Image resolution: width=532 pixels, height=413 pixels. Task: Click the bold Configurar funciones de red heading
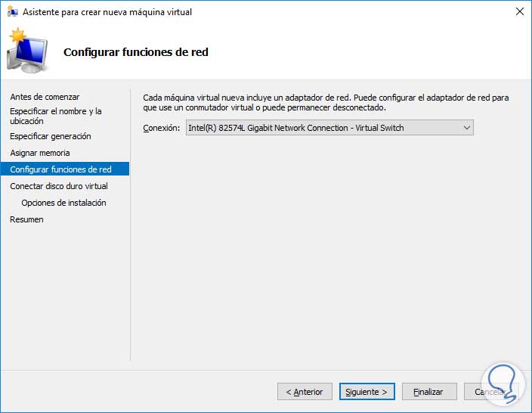136,52
